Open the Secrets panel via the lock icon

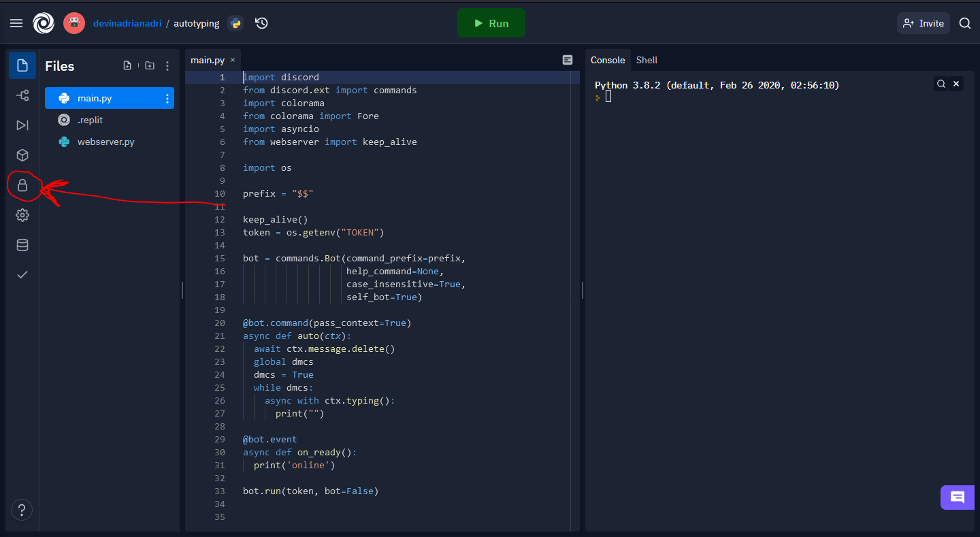pyautogui.click(x=22, y=185)
